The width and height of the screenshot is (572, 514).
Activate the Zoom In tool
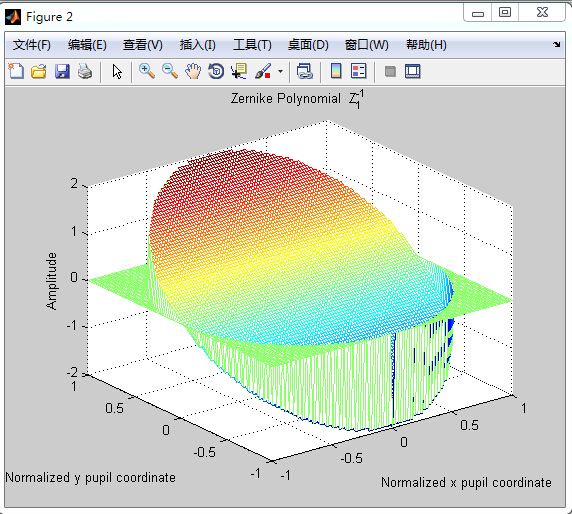click(147, 71)
